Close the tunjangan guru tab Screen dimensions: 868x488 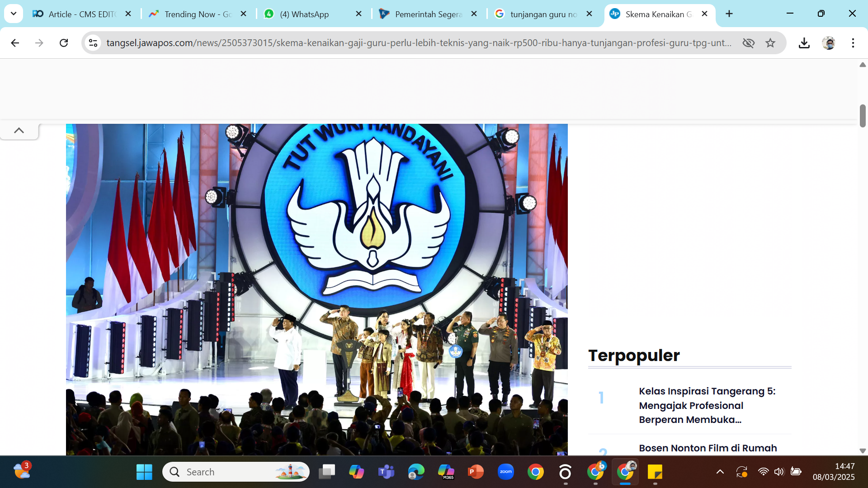(590, 14)
